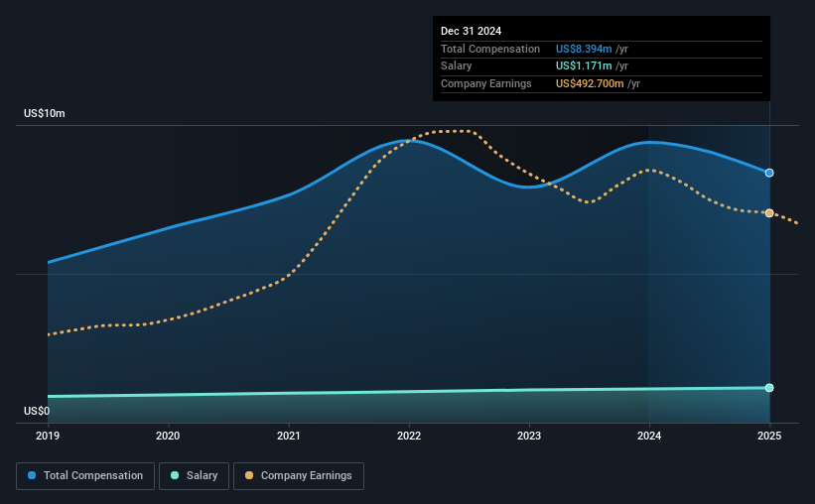The height and width of the screenshot is (504, 815).
Task: Toggle the Company Earnings legend button
Action: 299,476
